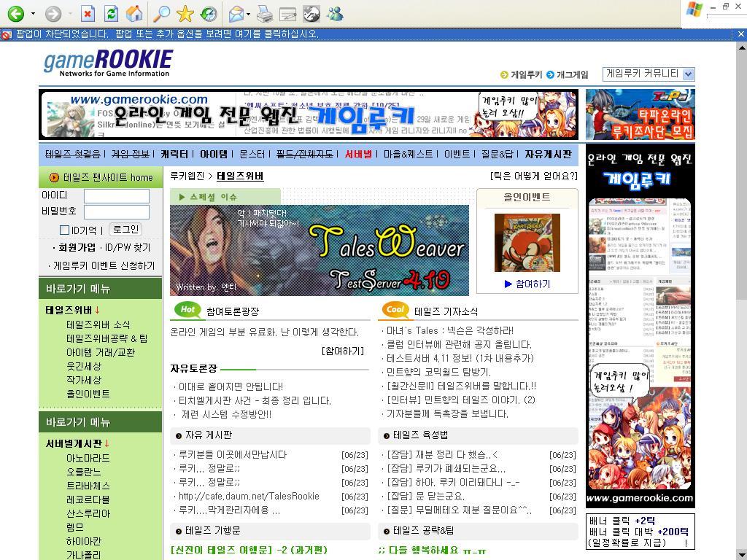Screen dimensions: 747x560
Task: Open the 질문&답 menu item
Action: coord(498,154)
